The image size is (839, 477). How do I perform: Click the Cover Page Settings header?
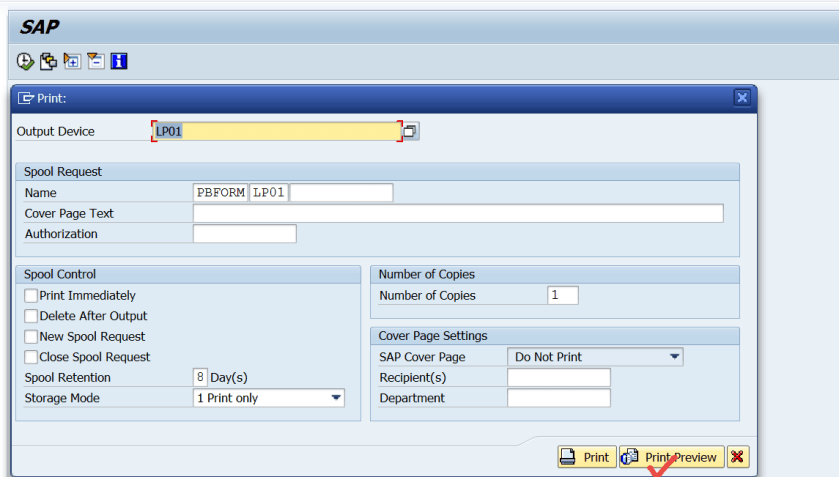[555, 336]
